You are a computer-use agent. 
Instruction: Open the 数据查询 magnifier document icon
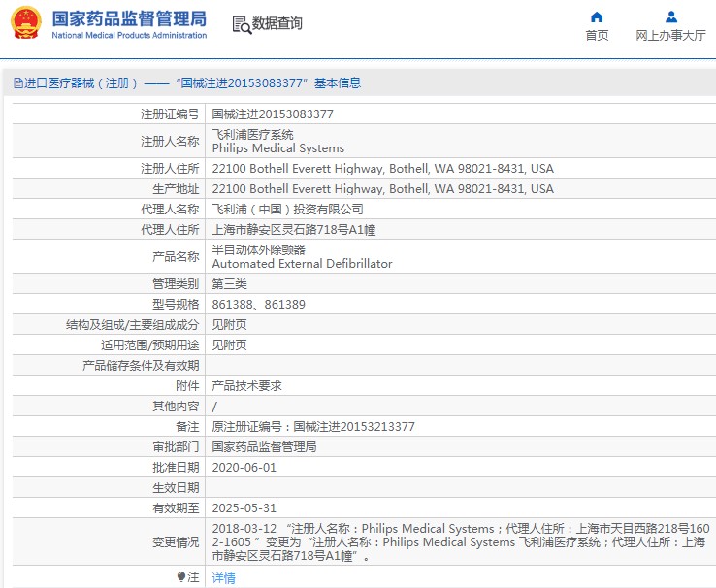pyautogui.click(x=242, y=24)
